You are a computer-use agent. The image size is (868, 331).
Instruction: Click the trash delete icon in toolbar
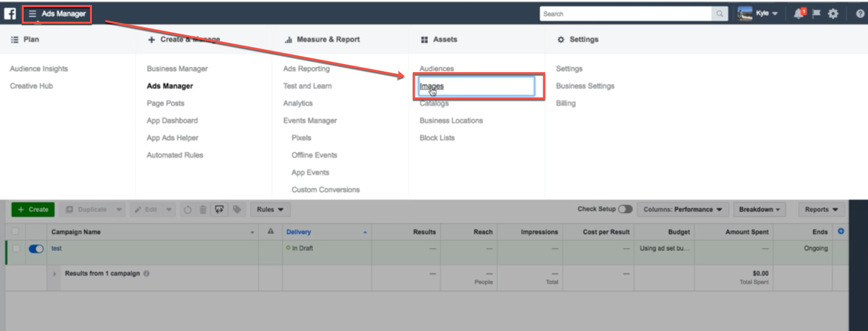(203, 209)
